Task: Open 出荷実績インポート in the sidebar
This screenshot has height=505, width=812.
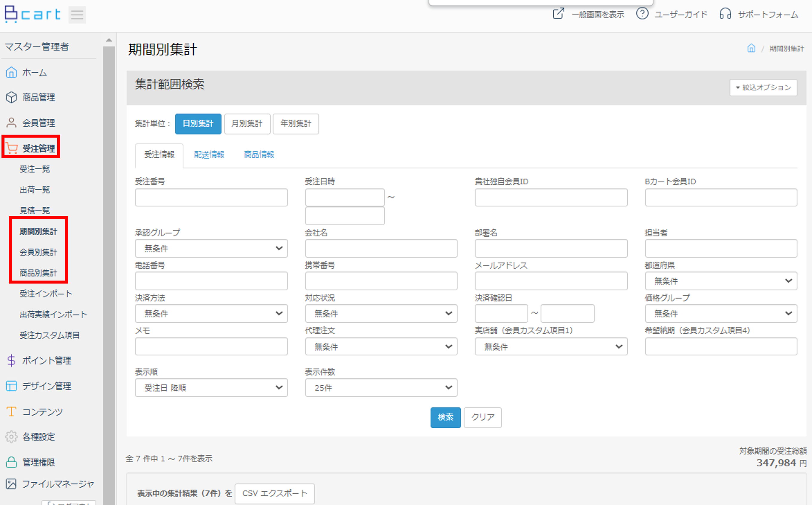Action: (x=53, y=314)
